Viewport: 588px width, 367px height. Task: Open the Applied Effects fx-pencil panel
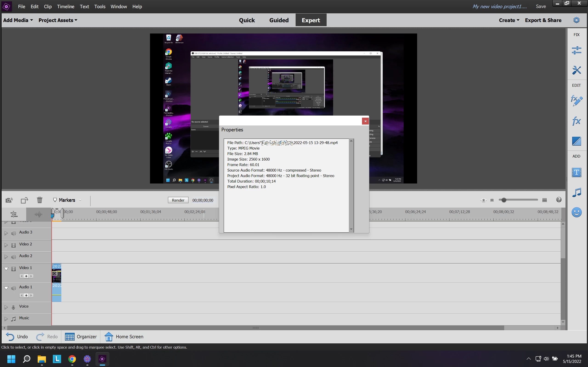[576, 100]
